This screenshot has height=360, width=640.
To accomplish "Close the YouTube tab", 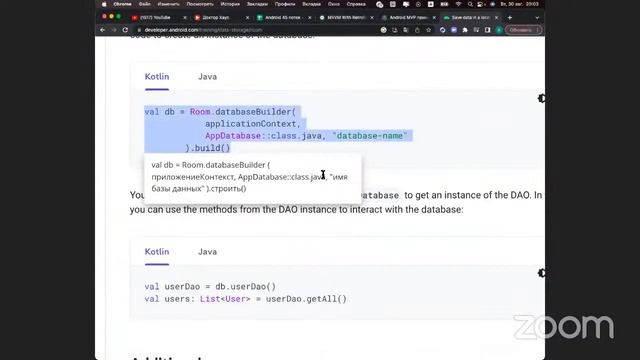I will coord(185,18).
